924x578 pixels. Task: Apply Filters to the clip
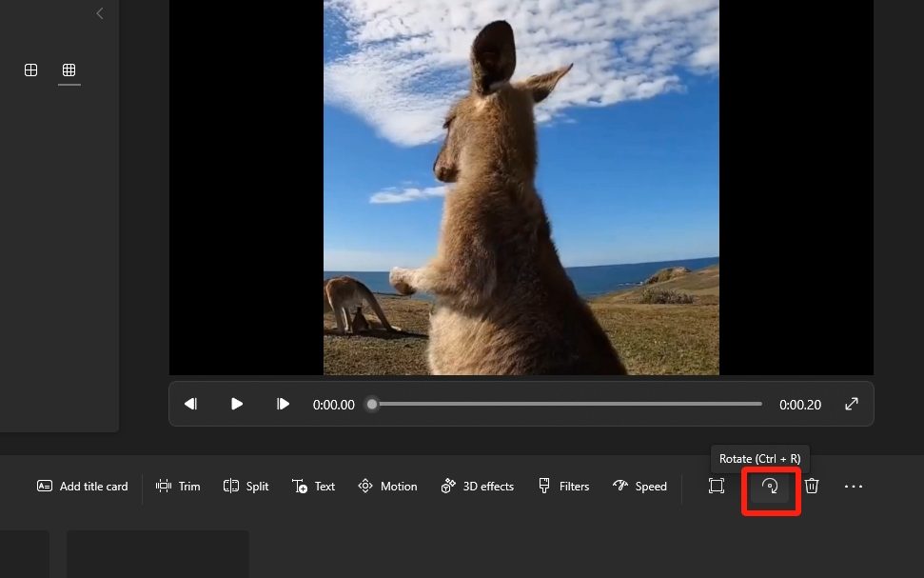point(562,486)
